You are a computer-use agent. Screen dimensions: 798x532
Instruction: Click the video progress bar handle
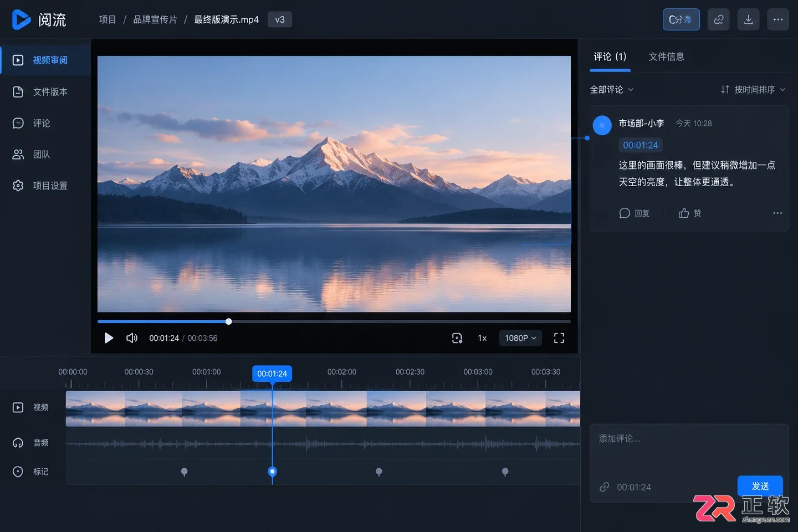(x=228, y=321)
